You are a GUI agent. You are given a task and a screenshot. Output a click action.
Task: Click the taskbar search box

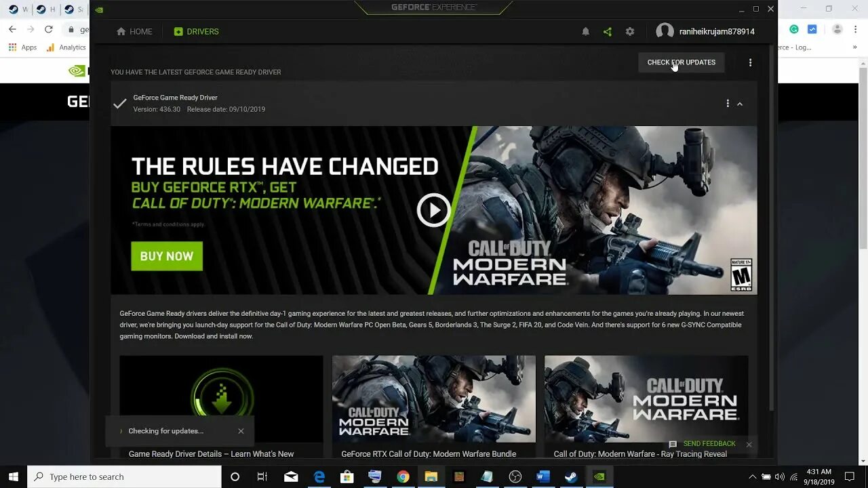124,476
